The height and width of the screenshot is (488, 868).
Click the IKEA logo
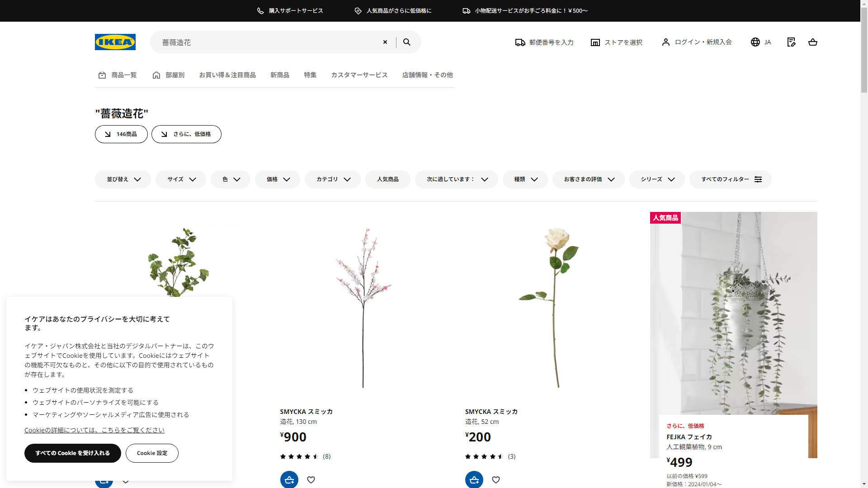[x=115, y=42]
